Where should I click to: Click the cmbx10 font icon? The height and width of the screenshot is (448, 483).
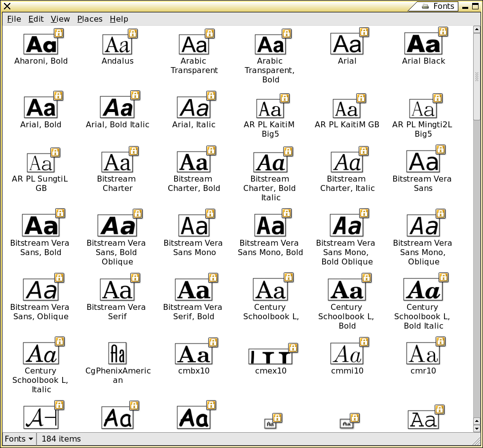[x=194, y=354]
